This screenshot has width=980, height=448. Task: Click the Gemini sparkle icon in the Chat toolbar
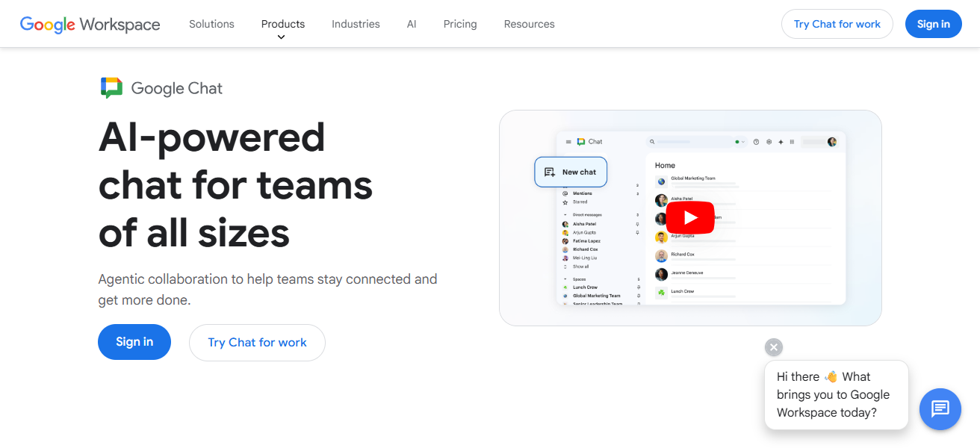point(780,142)
